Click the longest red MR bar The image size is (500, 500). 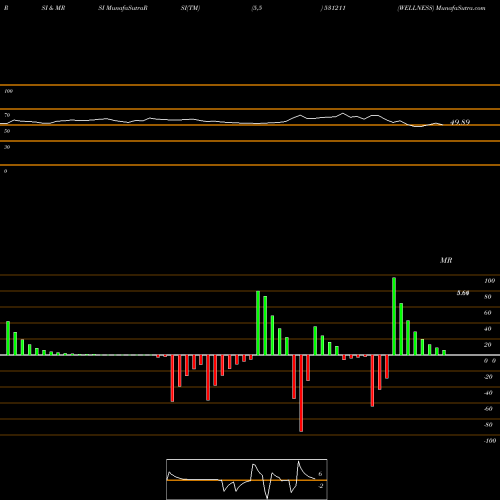pyautogui.click(x=301, y=393)
